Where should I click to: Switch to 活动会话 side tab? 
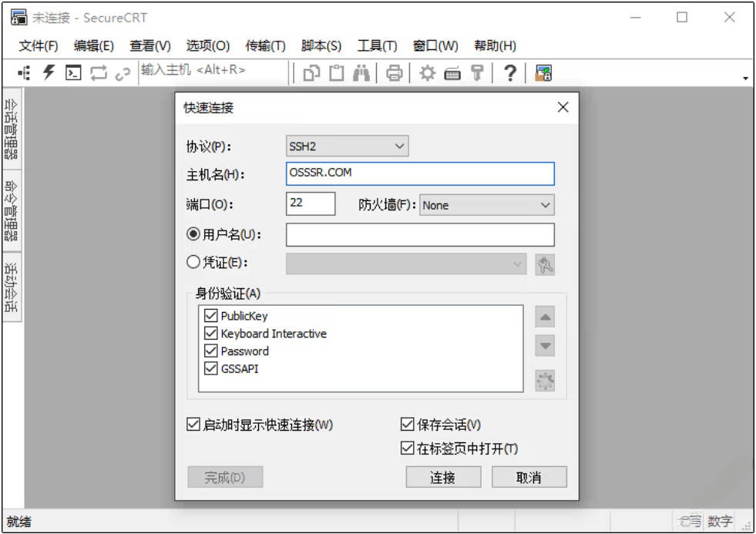[12, 287]
